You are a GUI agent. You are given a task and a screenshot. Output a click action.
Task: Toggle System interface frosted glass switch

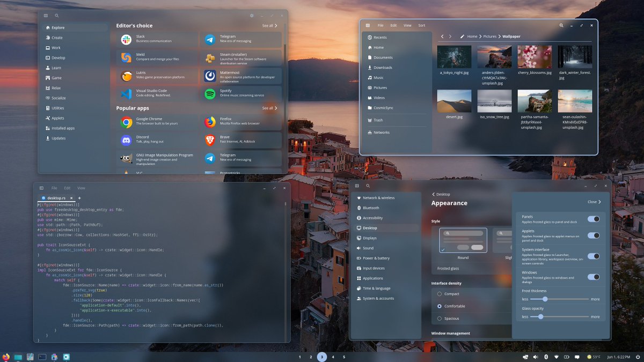click(x=594, y=256)
